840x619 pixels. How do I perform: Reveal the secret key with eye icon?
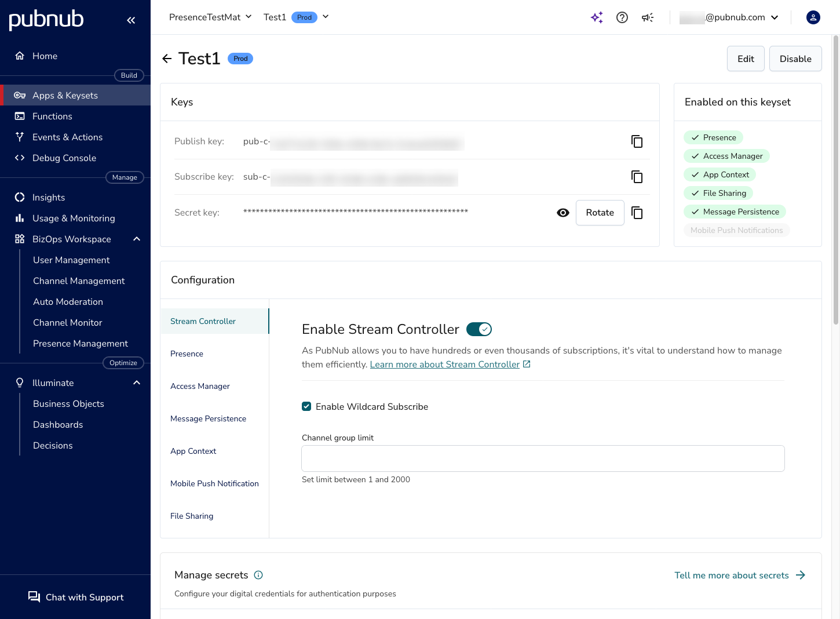coord(563,213)
